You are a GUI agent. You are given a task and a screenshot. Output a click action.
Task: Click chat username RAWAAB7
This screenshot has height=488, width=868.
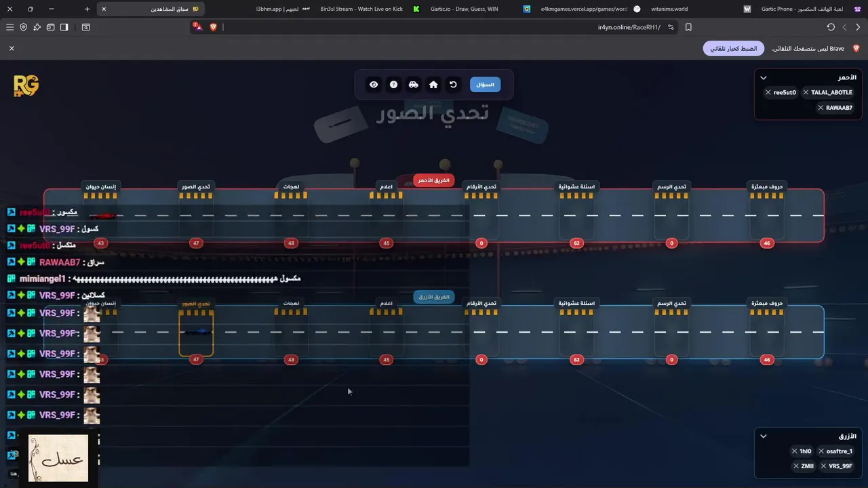pyautogui.click(x=60, y=262)
